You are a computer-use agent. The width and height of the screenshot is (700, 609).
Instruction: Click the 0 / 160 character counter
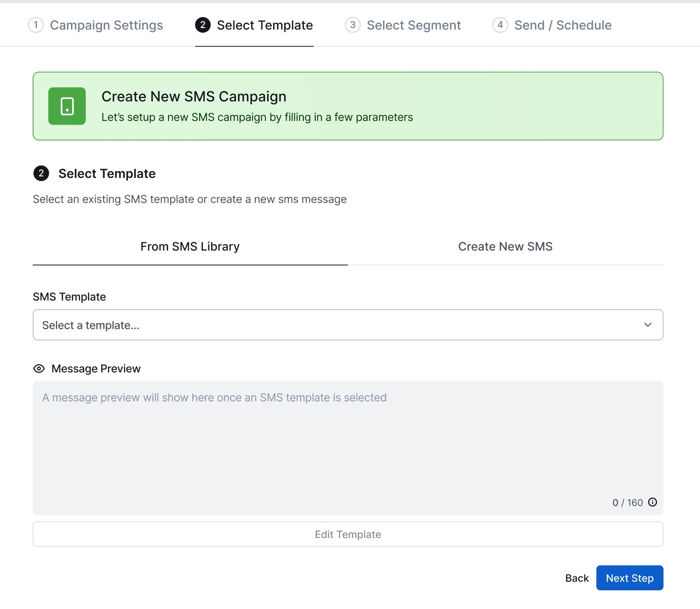click(627, 503)
